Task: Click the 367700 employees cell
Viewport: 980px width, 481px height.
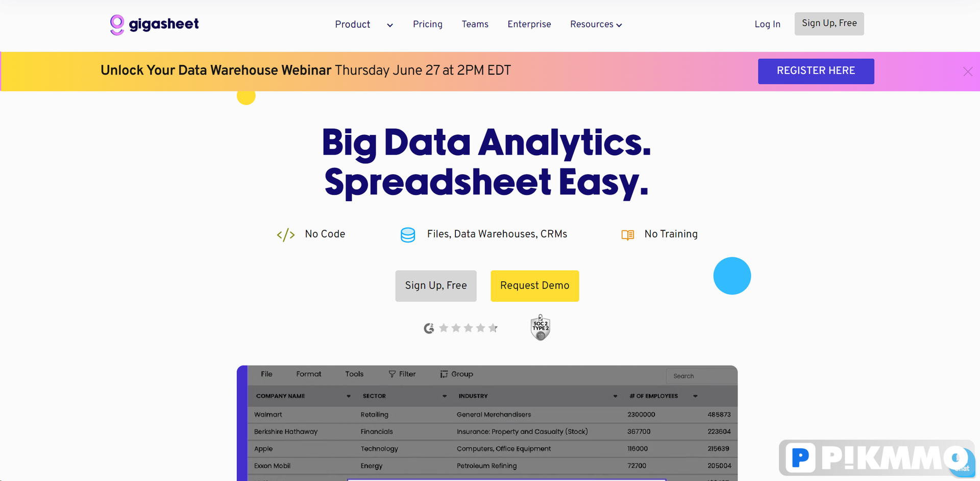Action: coord(639,432)
